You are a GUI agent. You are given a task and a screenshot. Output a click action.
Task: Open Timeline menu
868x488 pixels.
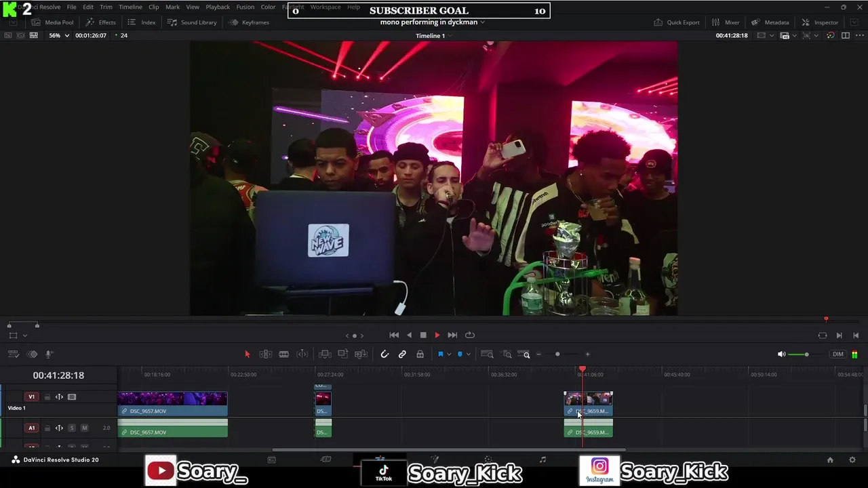[x=130, y=7]
